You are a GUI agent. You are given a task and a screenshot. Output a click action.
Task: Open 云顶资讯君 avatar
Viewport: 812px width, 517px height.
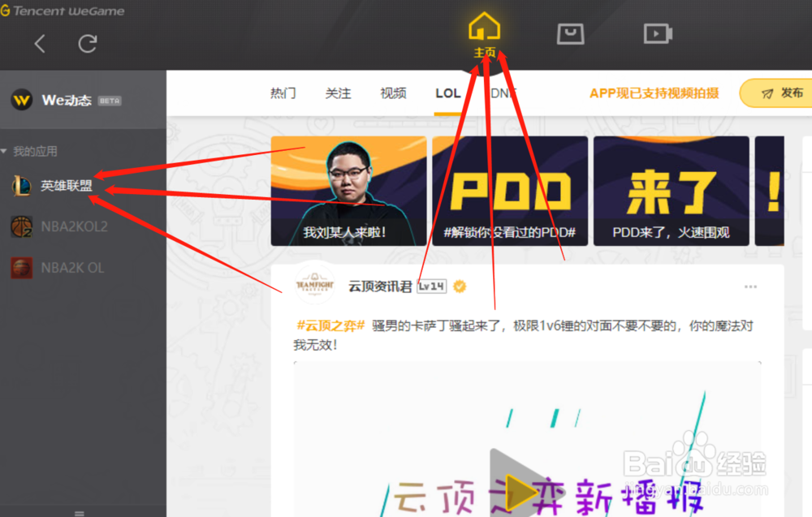pyautogui.click(x=315, y=284)
